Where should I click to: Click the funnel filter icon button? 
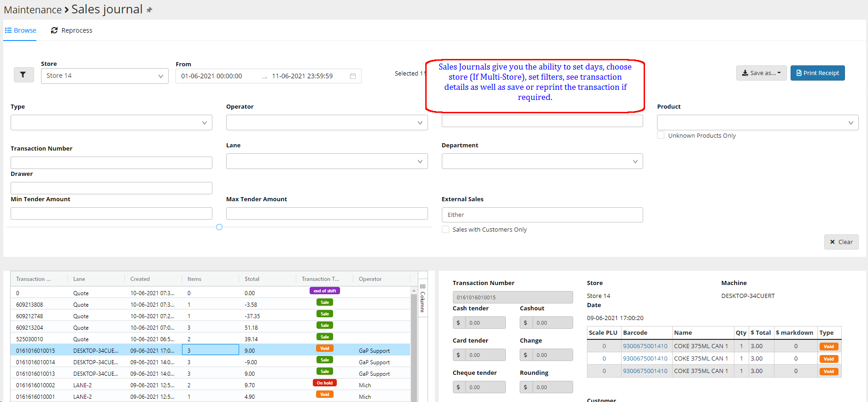click(23, 75)
